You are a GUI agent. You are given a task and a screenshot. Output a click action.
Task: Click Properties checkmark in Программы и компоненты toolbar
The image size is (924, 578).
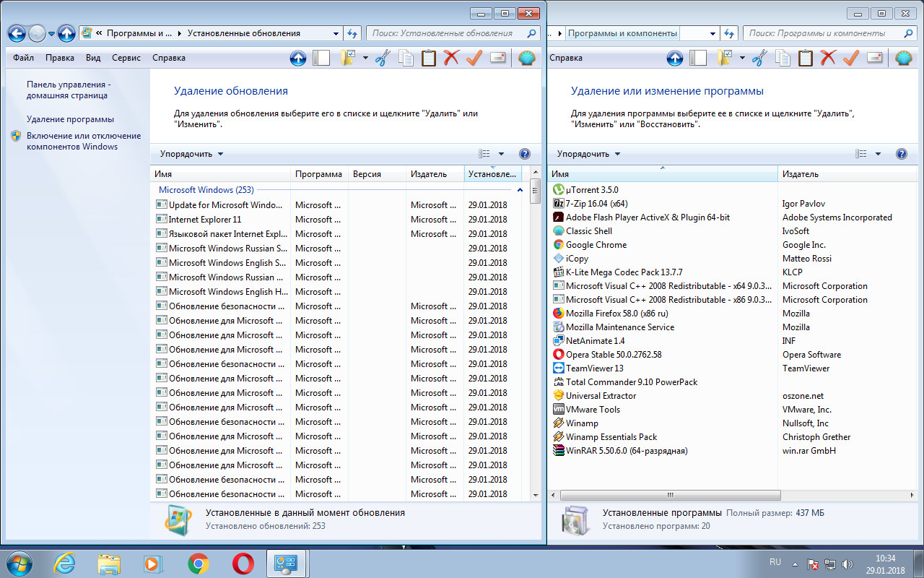point(850,59)
